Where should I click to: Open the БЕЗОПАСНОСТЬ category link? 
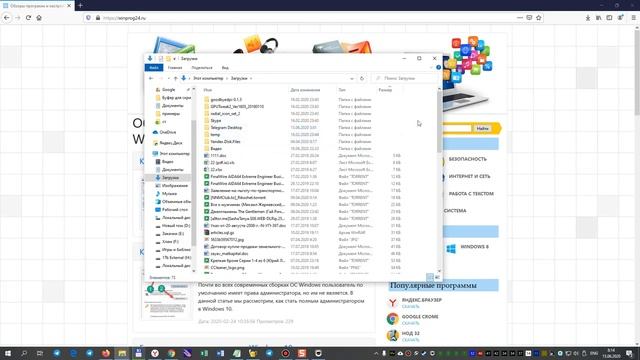click(x=467, y=159)
